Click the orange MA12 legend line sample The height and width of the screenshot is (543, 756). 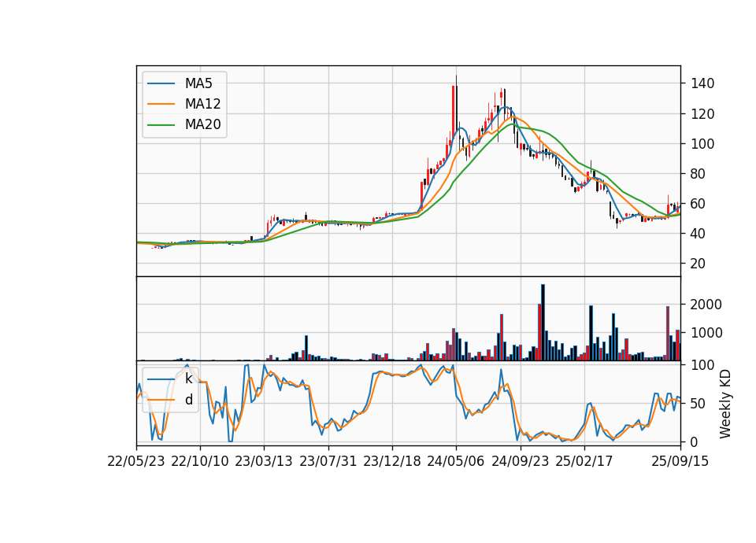coord(161,104)
